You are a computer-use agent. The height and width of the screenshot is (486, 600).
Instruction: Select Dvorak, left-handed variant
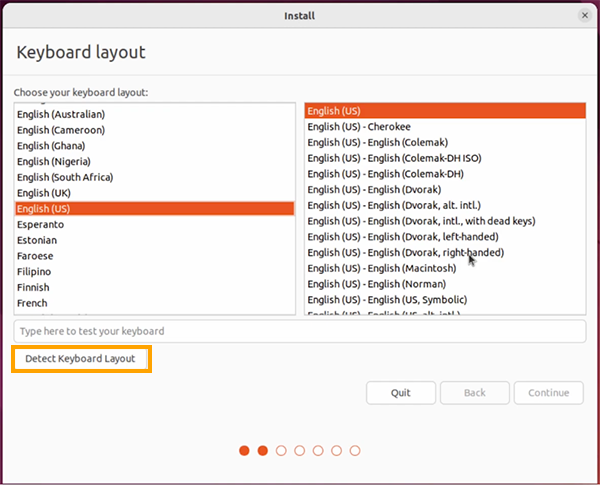(402, 237)
